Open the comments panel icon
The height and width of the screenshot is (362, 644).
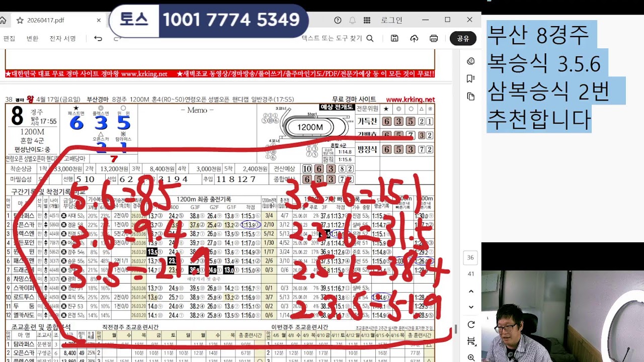click(x=471, y=61)
